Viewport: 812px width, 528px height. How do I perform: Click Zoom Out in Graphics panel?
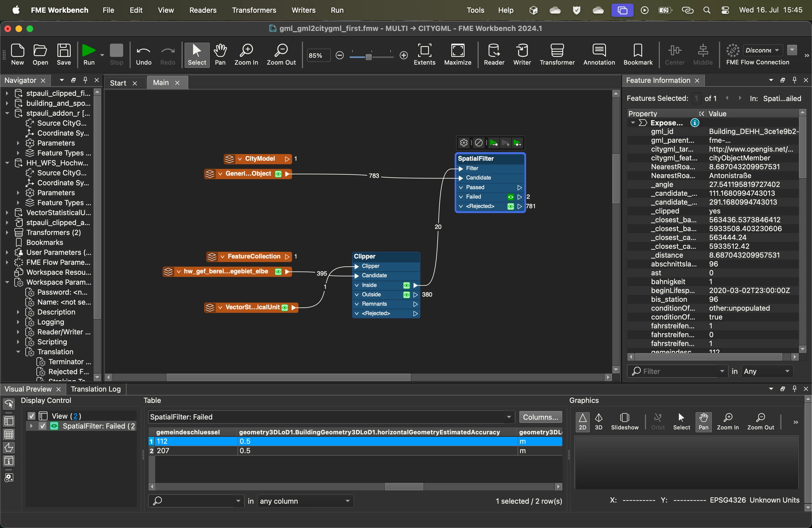[x=760, y=422]
